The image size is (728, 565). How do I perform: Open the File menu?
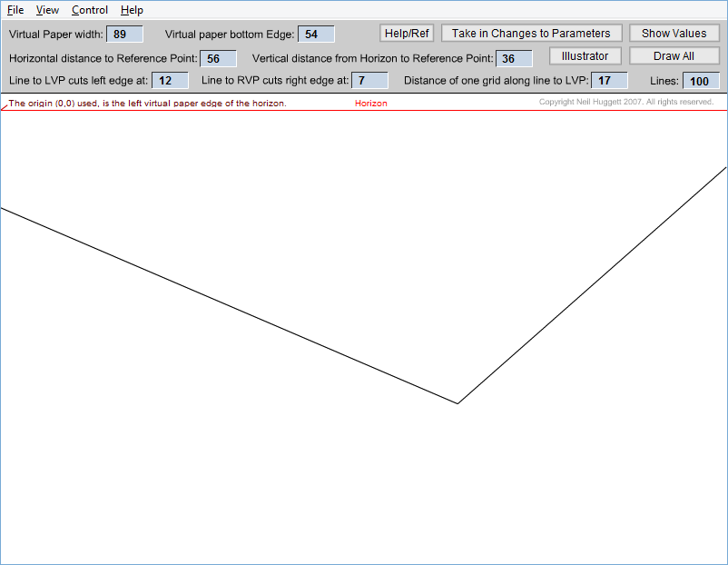tap(15, 10)
